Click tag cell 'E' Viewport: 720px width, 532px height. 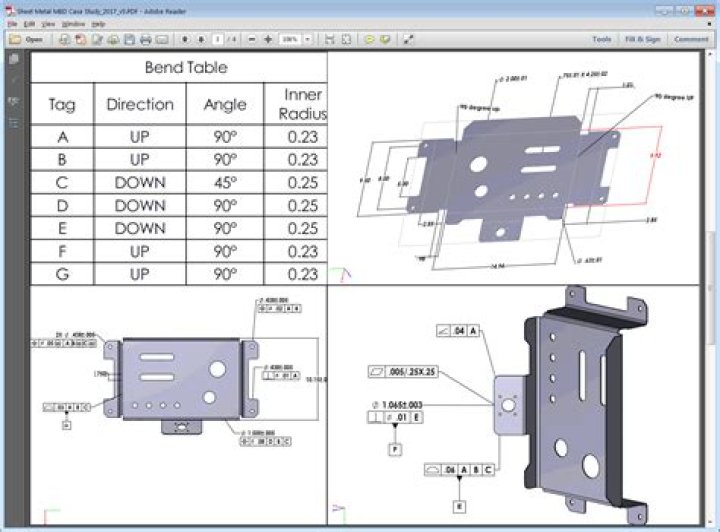62,228
